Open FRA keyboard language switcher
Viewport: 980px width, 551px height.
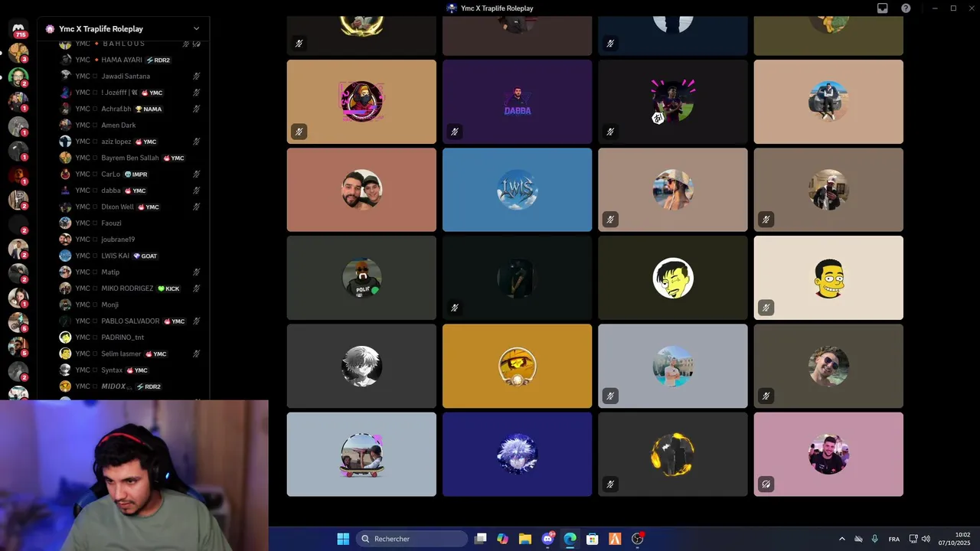coord(894,539)
